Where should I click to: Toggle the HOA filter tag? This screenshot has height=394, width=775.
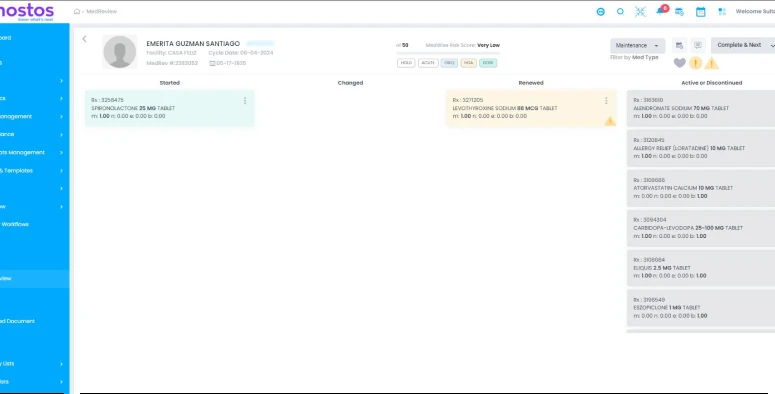coord(468,63)
